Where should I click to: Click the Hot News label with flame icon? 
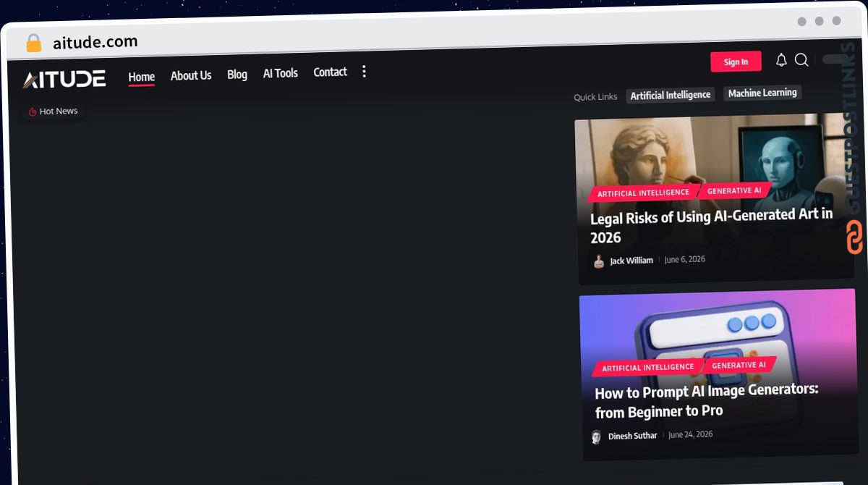53,111
